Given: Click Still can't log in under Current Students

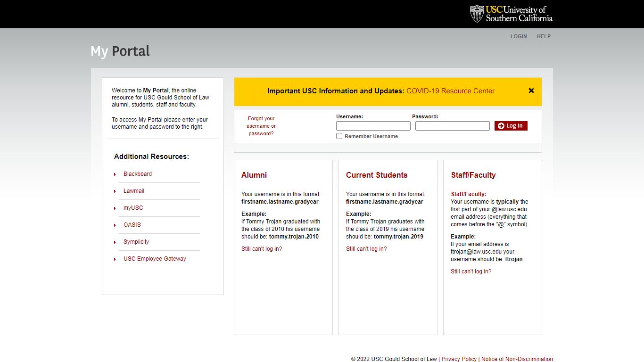Looking at the screenshot, I should point(366,249).
